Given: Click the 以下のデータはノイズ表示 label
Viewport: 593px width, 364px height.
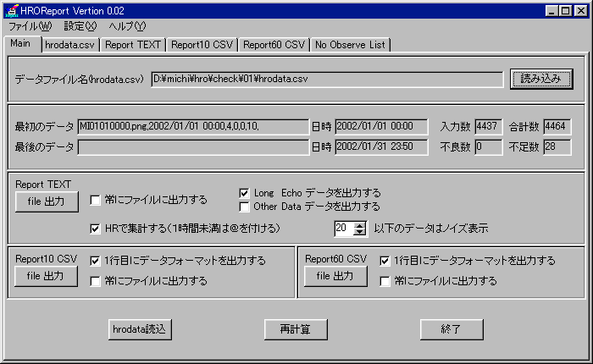Looking at the screenshot, I should [431, 229].
